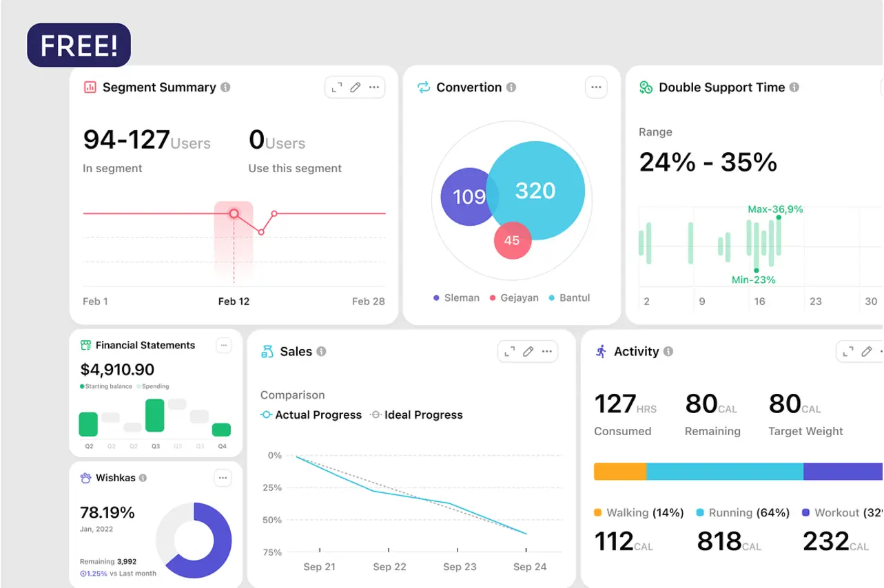Click the $4,910.90 balance value
Screen dimensions: 884x588
117,370
